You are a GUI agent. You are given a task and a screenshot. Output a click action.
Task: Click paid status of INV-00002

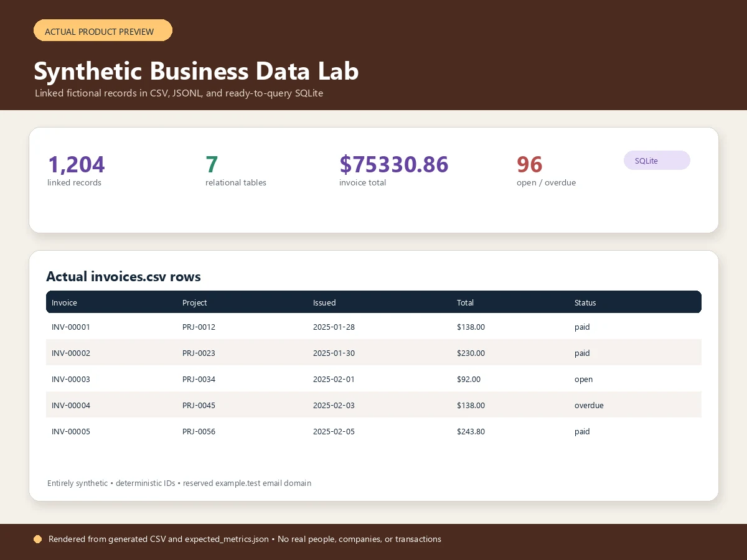pyautogui.click(x=582, y=353)
